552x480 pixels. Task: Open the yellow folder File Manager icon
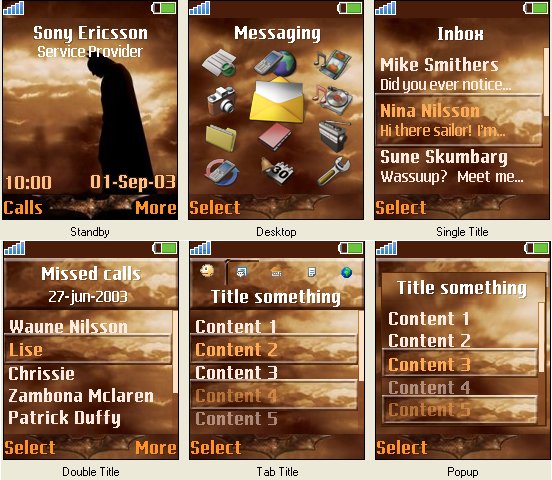pos(221,138)
